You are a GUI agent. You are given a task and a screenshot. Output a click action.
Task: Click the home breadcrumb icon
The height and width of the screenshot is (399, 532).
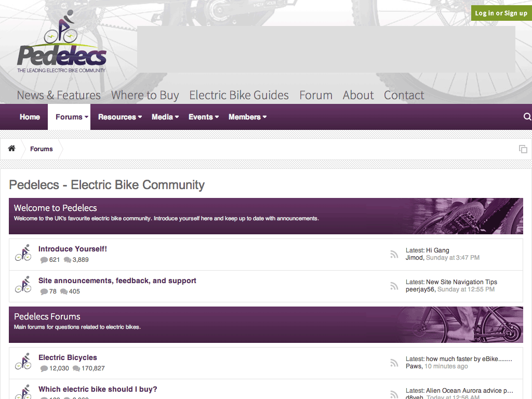coord(11,149)
